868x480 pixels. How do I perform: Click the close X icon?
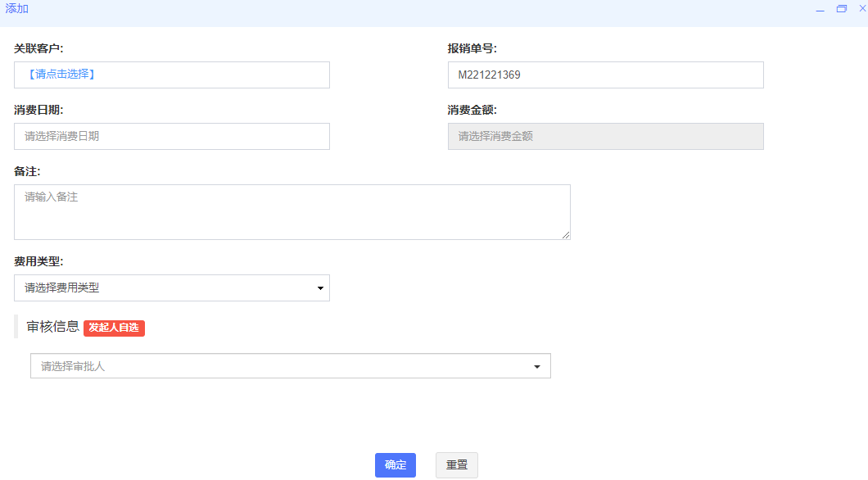861,9
